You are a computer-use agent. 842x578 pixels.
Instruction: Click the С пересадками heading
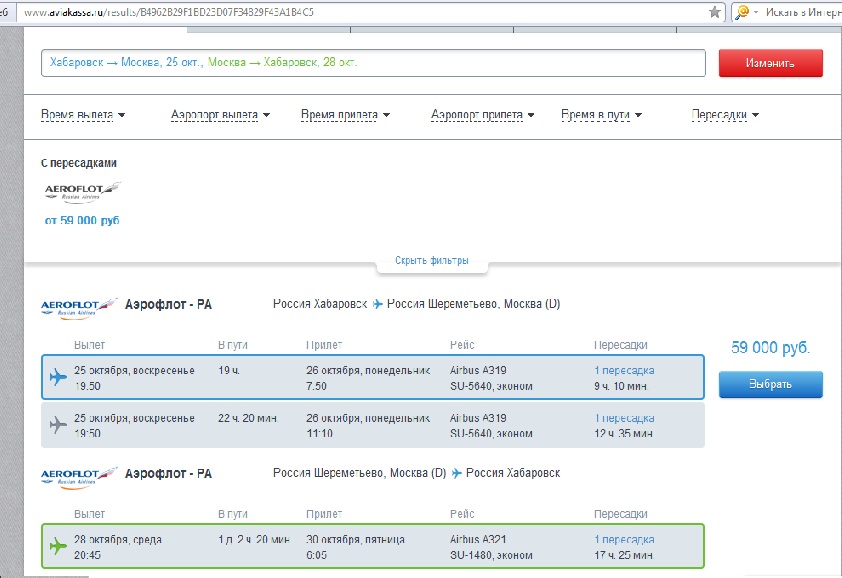[79, 163]
